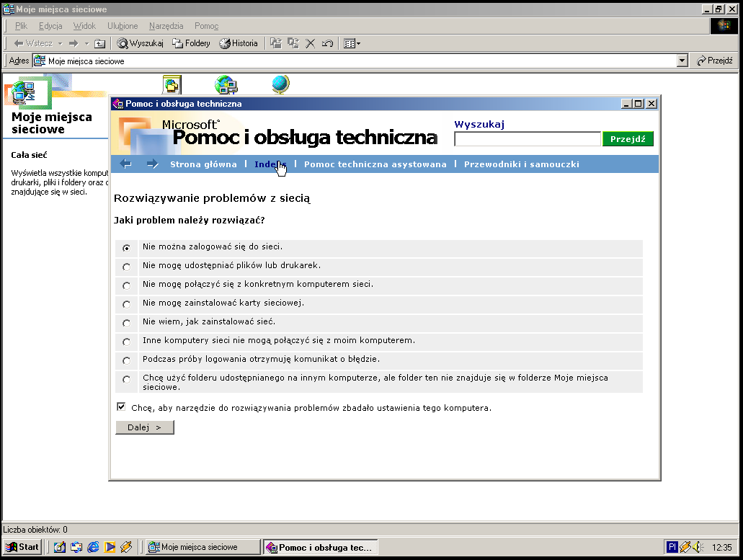
Task: Select 'Chcę użyć folderu udostępnianego' option
Action: [126, 379]
